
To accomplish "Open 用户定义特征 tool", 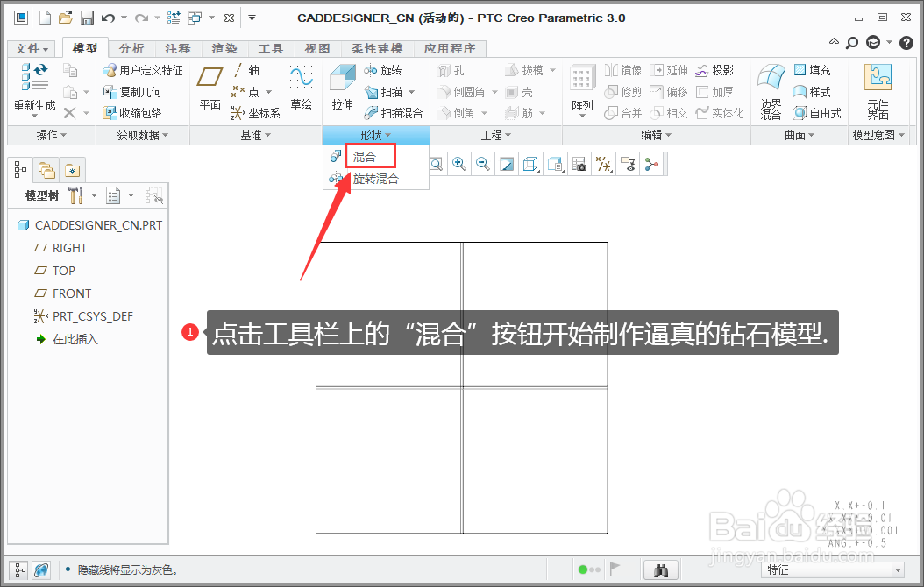I will pos(143,71).
